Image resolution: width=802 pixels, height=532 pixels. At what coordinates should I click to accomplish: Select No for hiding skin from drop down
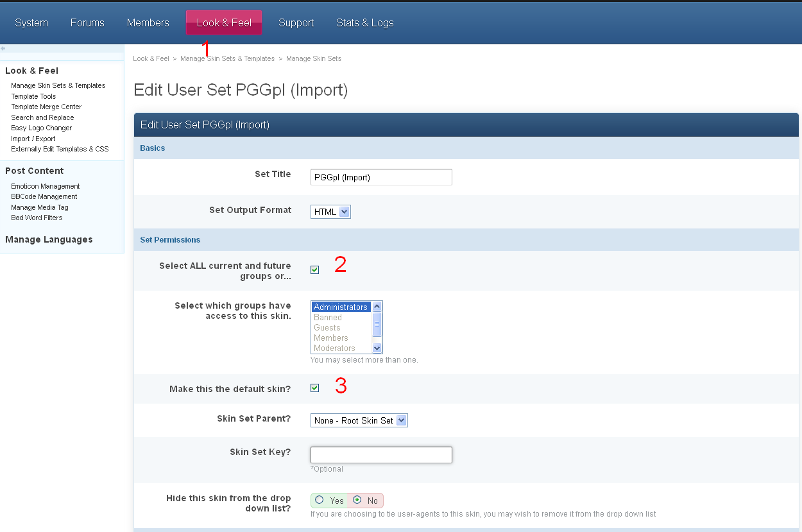357,501
